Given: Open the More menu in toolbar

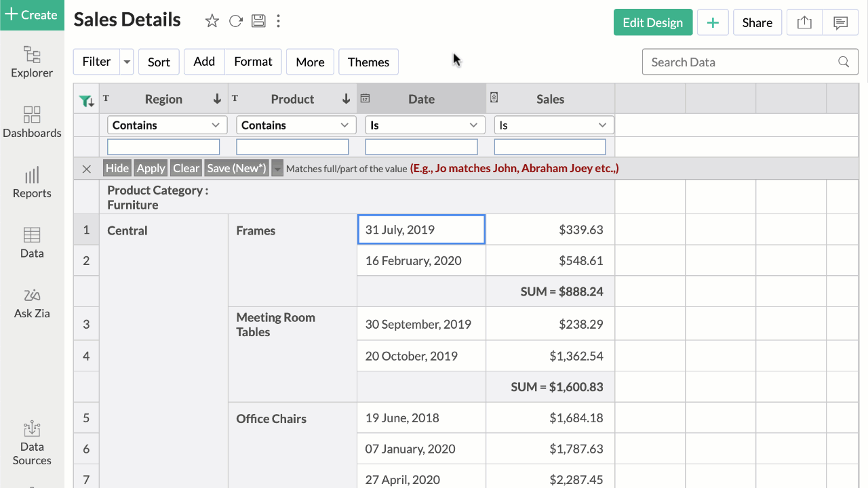Looking at the screenshot, I should (x=310, y=62).
